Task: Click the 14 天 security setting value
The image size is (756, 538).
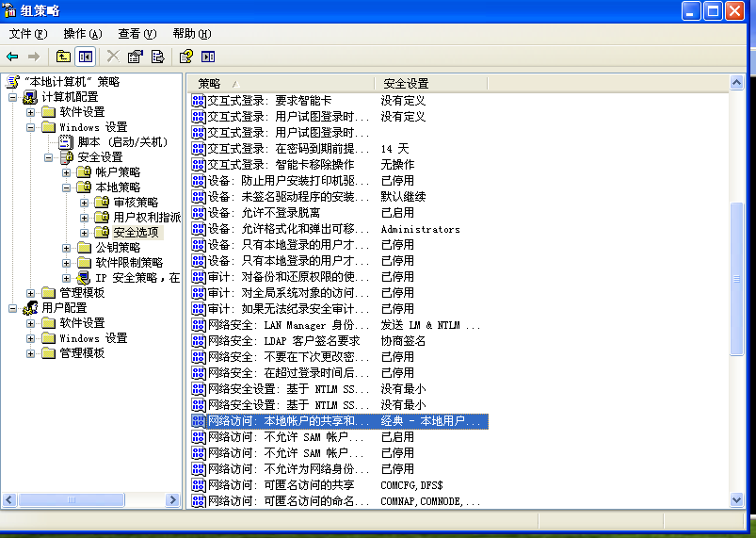Action: click(x=394, y=149)
